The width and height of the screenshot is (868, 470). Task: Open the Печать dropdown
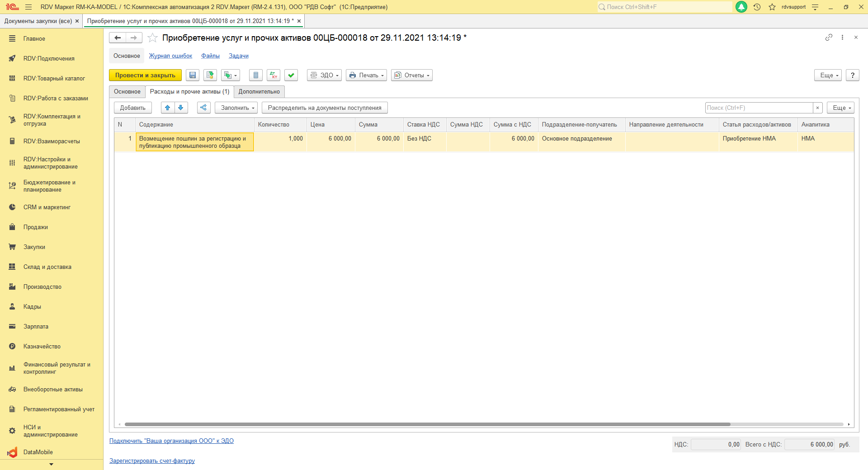pyautogui.click(x=366, y=75)
